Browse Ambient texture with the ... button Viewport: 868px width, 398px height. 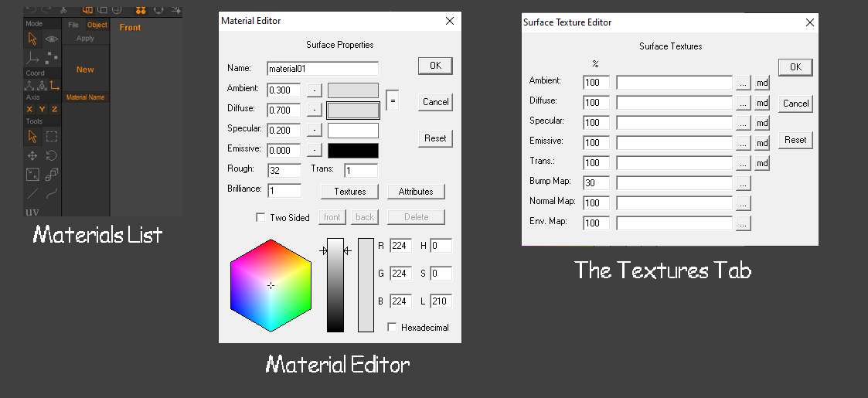(x=744, y=83)
